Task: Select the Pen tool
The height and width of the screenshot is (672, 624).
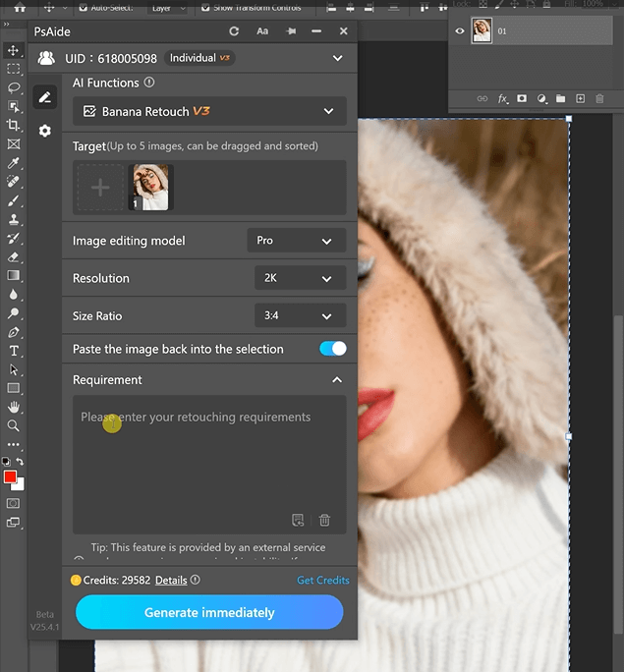Action: [x=14, y=332]
